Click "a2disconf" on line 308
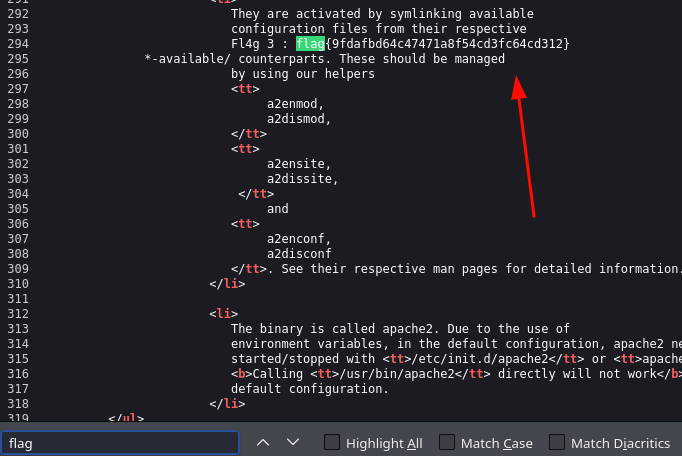Viewport: 682px width, 456px height. [x=299, y=254]
